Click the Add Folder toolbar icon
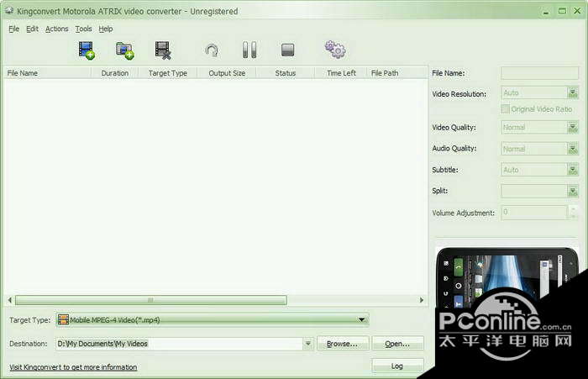 [125, 50]
